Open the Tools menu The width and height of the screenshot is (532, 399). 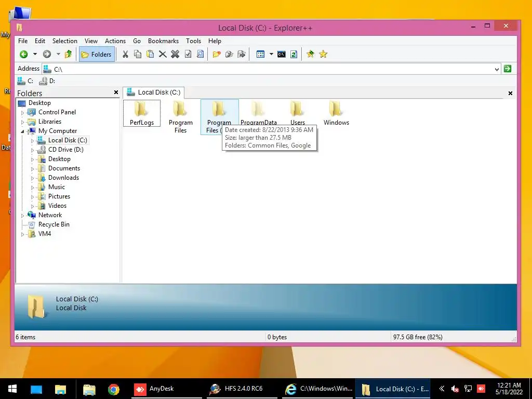(193, 41)
